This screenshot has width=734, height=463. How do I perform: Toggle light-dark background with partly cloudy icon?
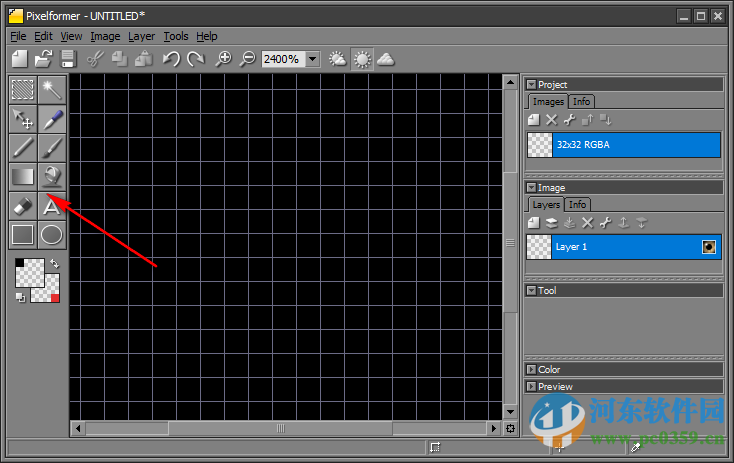(x=337, y=59)
